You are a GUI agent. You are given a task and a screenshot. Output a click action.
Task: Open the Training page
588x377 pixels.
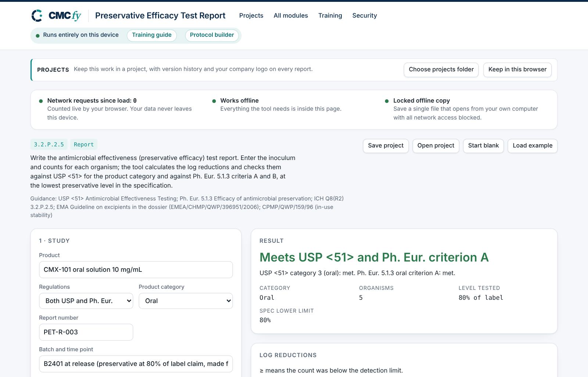pos(330,15)
